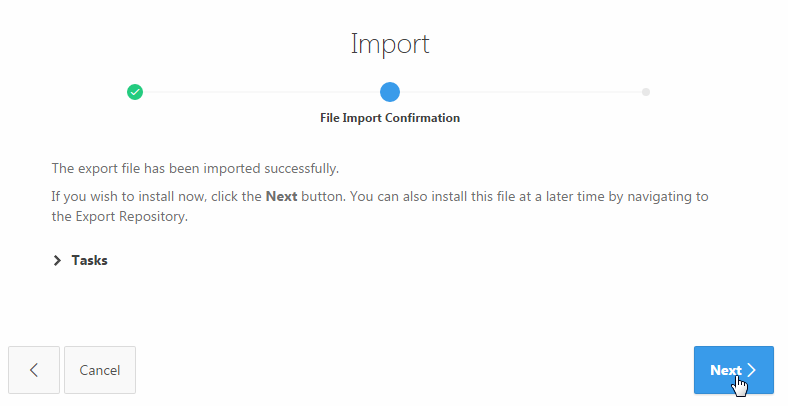Click the bold Next word in instructions

pyautogui.click(x=281, y=196)
